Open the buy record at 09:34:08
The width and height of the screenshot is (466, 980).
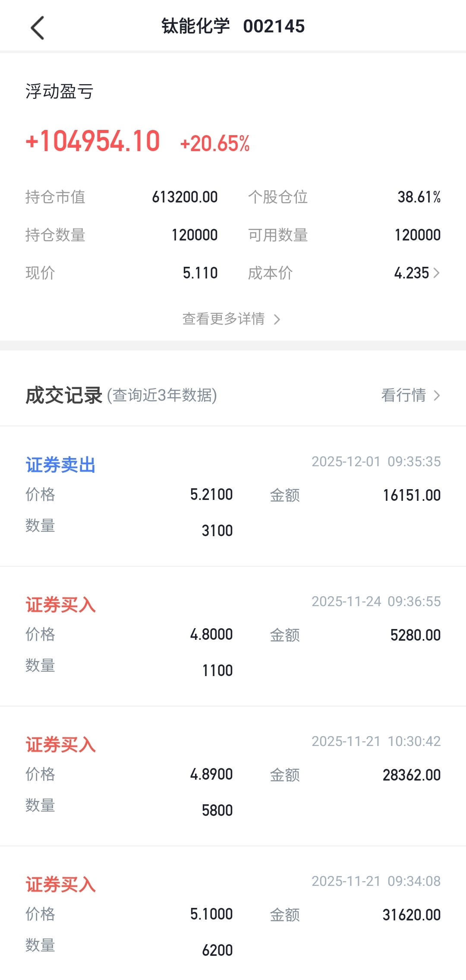[233, 916]
